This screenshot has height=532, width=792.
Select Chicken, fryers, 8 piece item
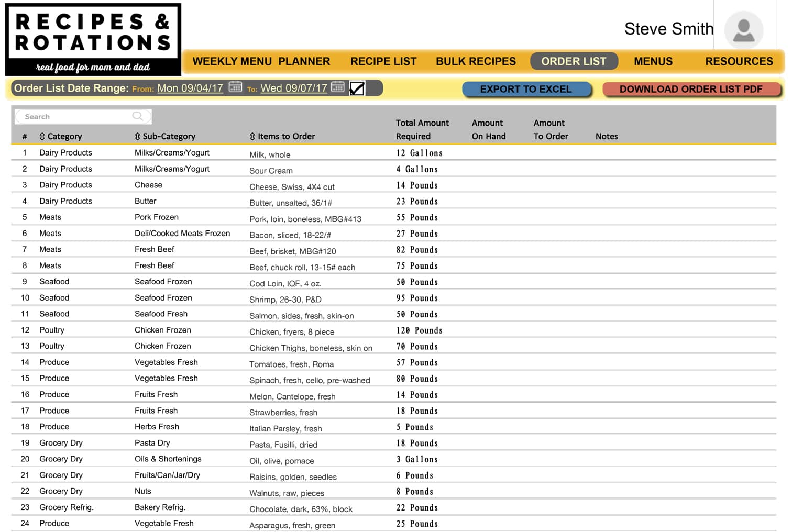point(292,332)
